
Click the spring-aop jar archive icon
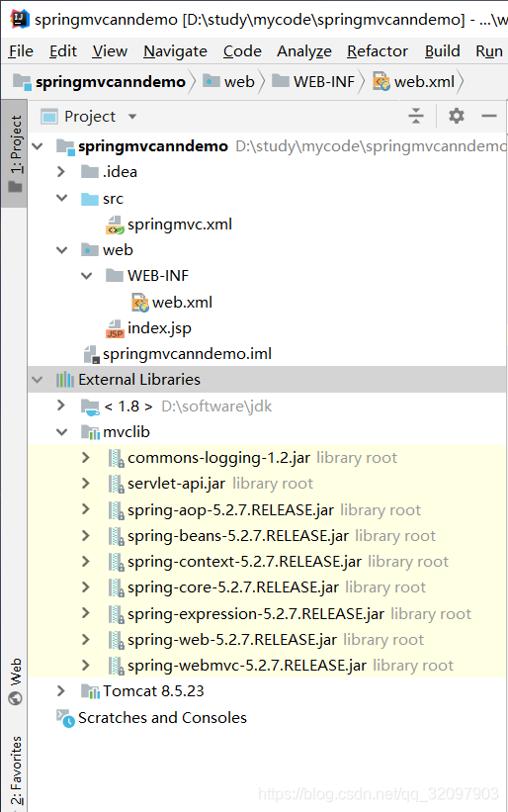pos(116,510)
